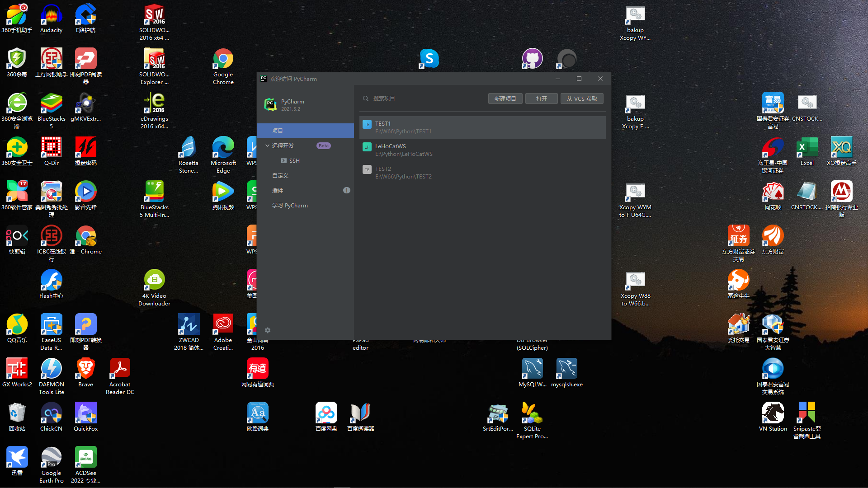Viewport: 868px width, 488px height.
Task: Select the 东方财富 desktop icon
Action: 773,240
